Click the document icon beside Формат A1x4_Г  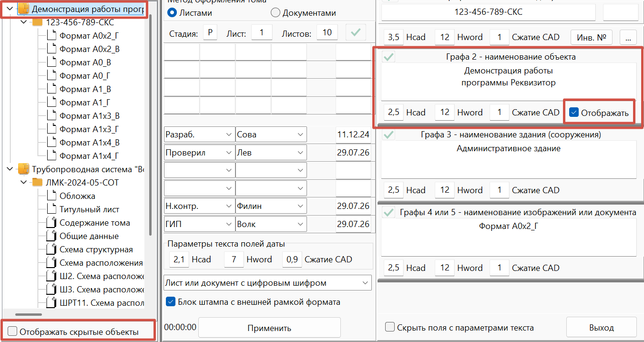tap(52, 156)
